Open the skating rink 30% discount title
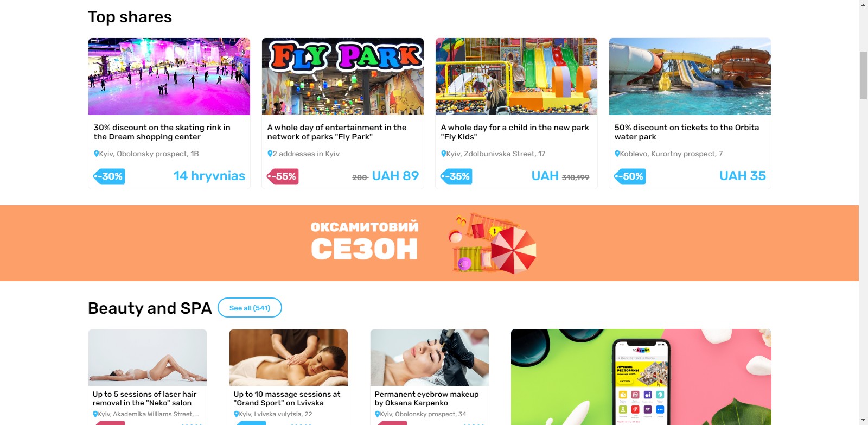868x425 pixels. [x=162, y=132]
